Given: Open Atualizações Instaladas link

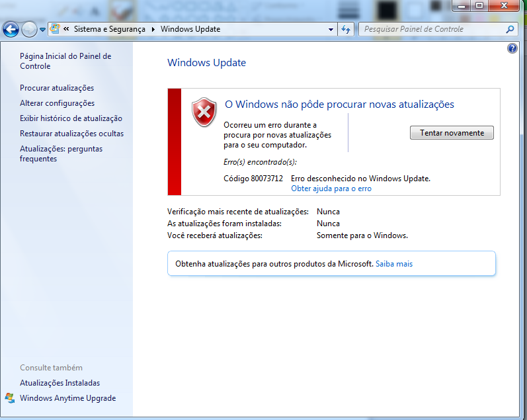Looking at the screenshot, I should tap(60, 383).
